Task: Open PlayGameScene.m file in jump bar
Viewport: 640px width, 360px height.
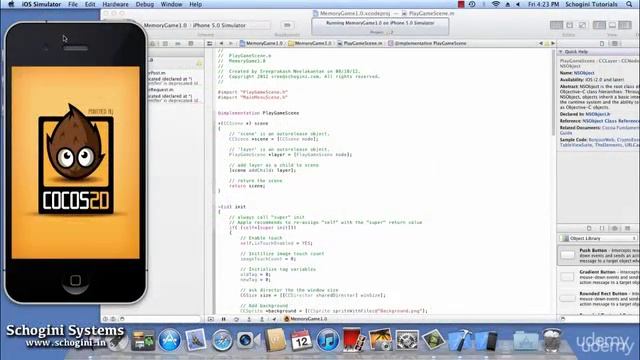Action: [360, 43]
